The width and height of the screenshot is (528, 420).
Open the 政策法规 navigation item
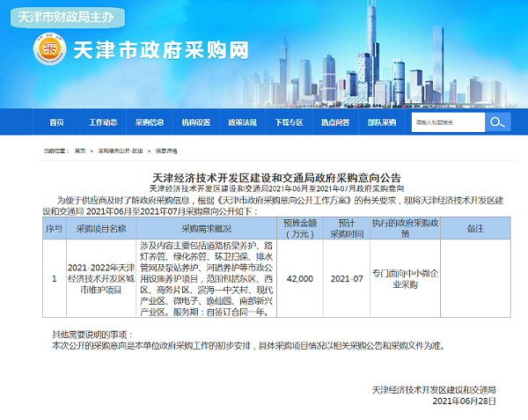point(243,122)
